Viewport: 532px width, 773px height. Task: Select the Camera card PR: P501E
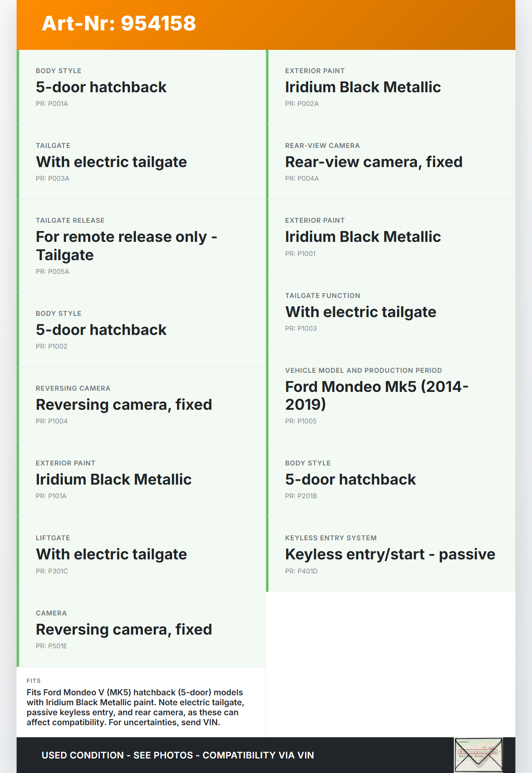pyautogui.click(x=142, y=630)
